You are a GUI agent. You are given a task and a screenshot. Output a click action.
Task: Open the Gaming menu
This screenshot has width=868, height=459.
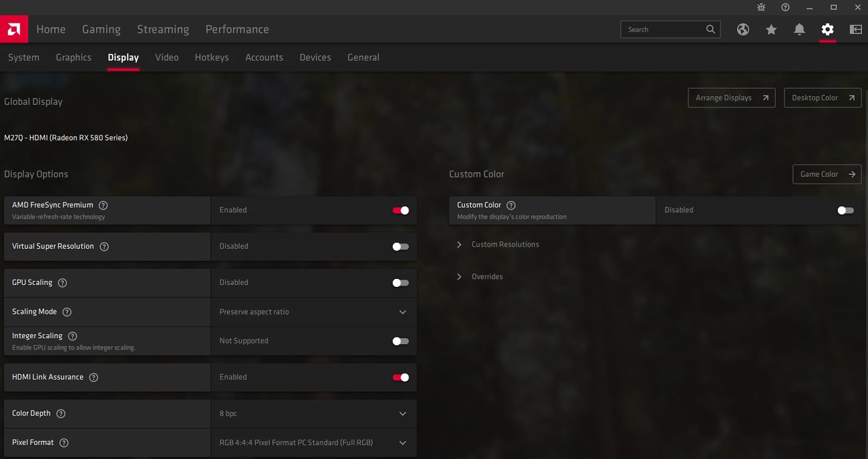[101, 29]
